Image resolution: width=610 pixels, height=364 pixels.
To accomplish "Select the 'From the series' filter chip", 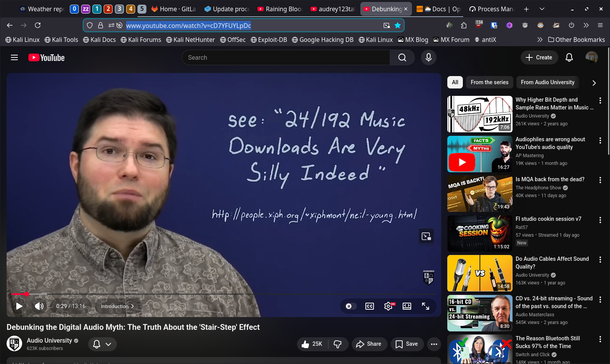I will pos(489,82).
